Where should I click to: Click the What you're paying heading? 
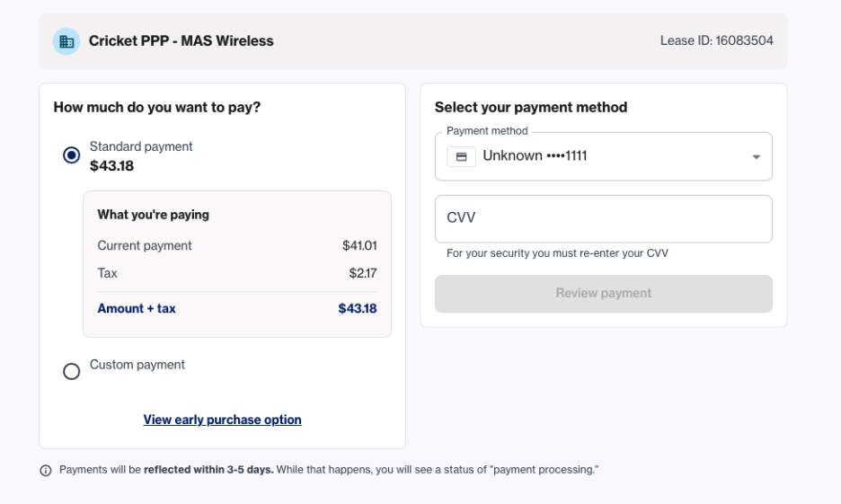[x=154, y=215]
